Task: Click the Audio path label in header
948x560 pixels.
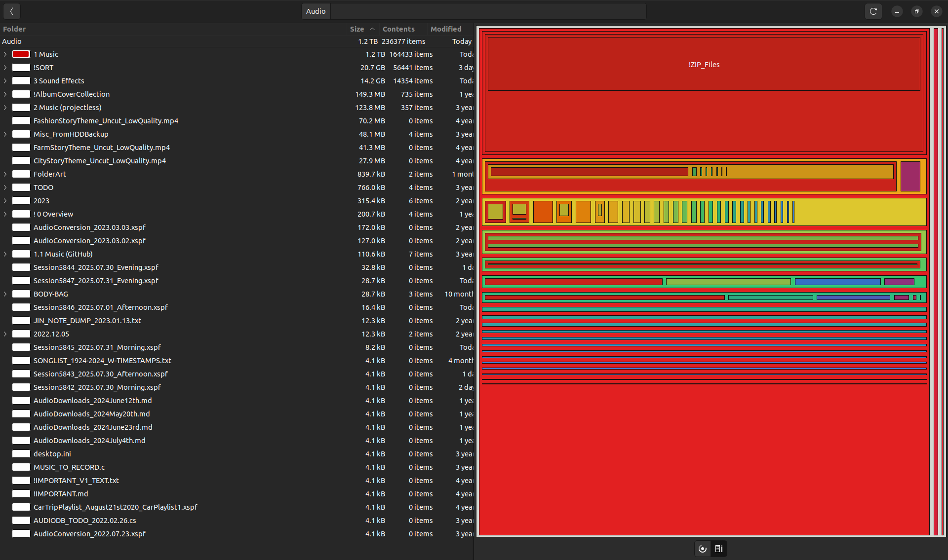Action: (x=316, y=11)
